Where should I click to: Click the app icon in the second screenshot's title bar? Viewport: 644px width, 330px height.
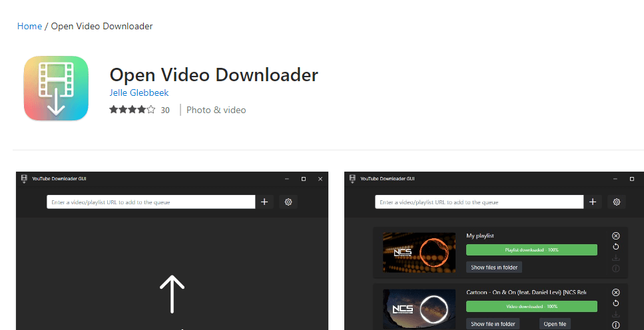point(352,178)
